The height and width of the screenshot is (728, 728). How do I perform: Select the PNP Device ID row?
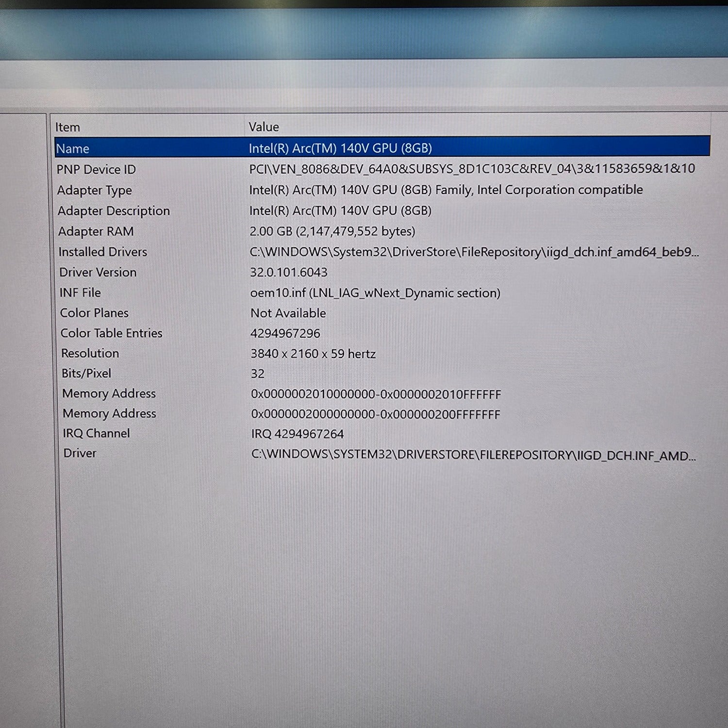click(96, 169)
